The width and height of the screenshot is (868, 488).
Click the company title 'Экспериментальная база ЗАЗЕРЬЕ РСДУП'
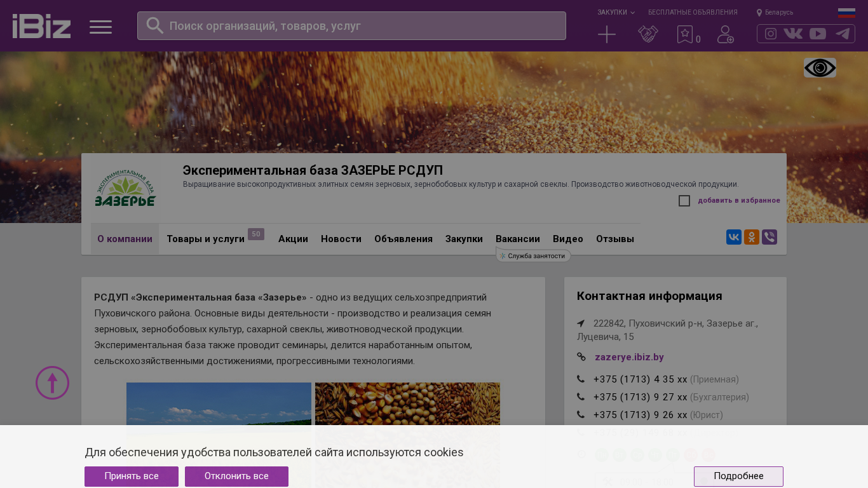coord(313,170)
